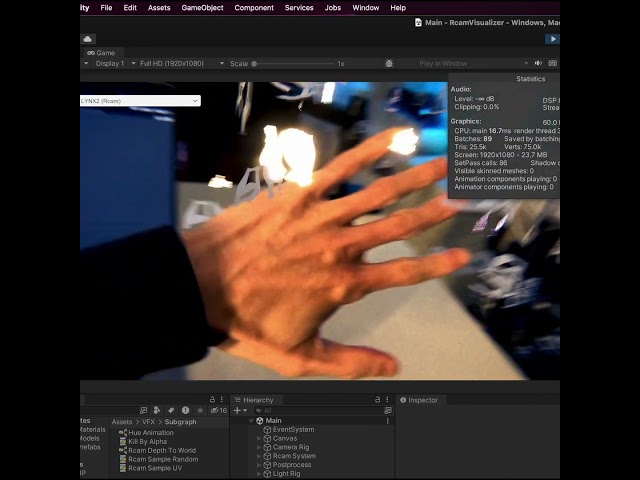Click the Play mode button

553,39
